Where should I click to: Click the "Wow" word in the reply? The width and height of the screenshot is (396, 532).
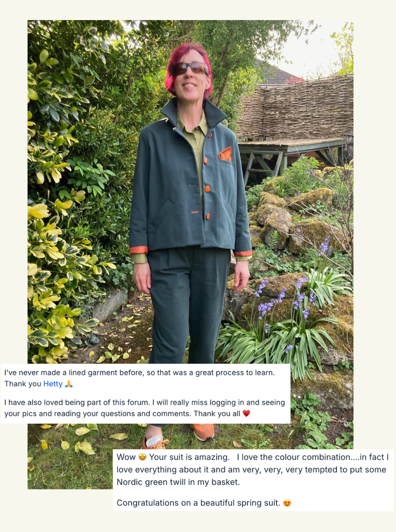tap(126, 457)
